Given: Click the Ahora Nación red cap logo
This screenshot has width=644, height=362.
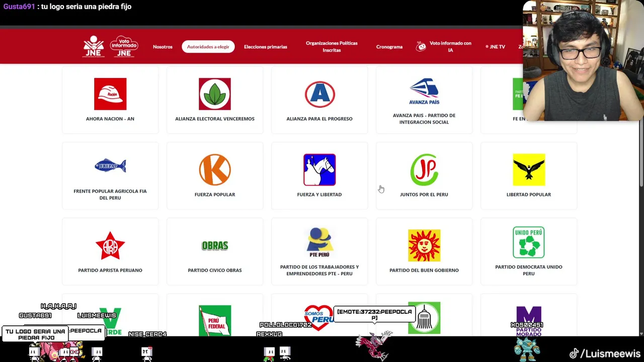Looking at the screenshot, I should click(110, 94).
